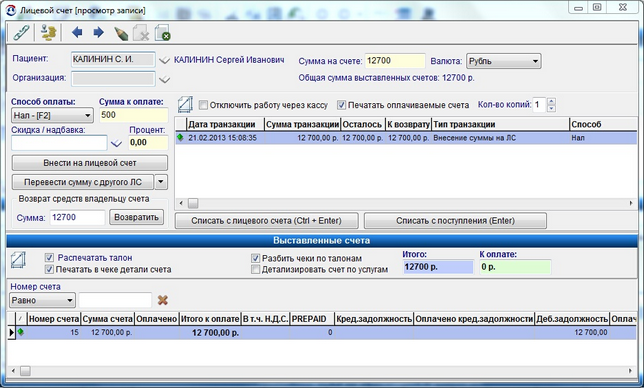Image resolution: width=644 pixels, height=388 pixels.
Task: Toggle 'Отключить работу через кассу' checkbox
Action: pos(203,105)
